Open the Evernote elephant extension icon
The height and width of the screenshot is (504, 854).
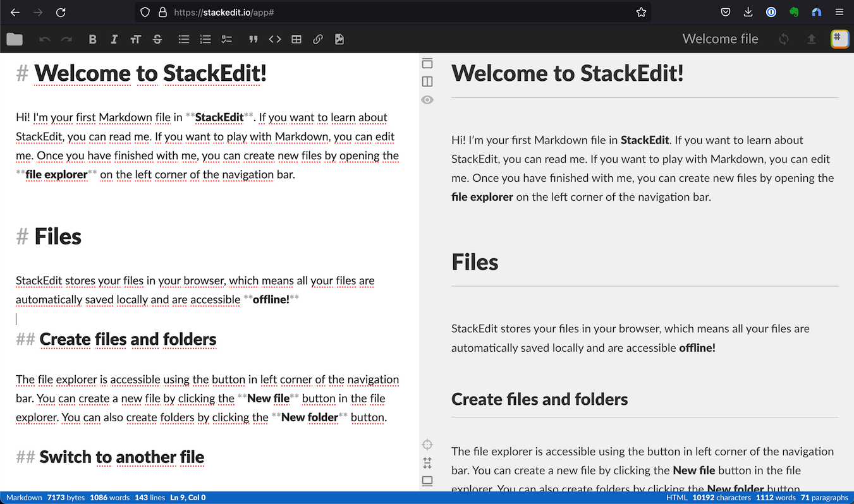[x=794, y=12]
